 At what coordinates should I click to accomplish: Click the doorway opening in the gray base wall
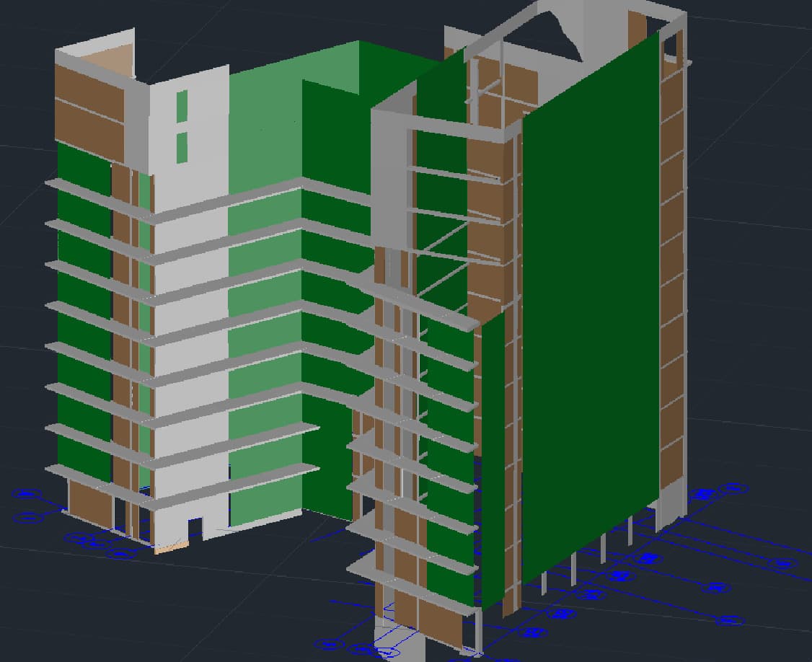pos(195,528)
